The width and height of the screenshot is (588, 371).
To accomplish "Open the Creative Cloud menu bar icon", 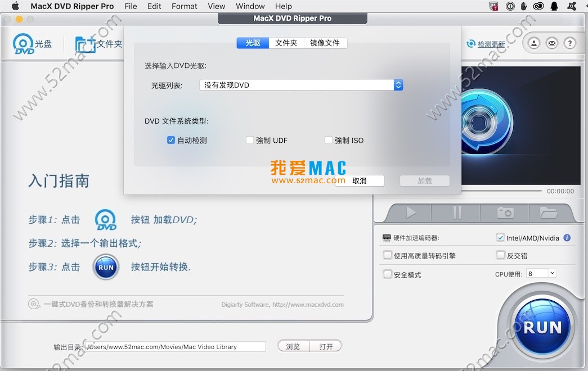I will pos(538,6).
